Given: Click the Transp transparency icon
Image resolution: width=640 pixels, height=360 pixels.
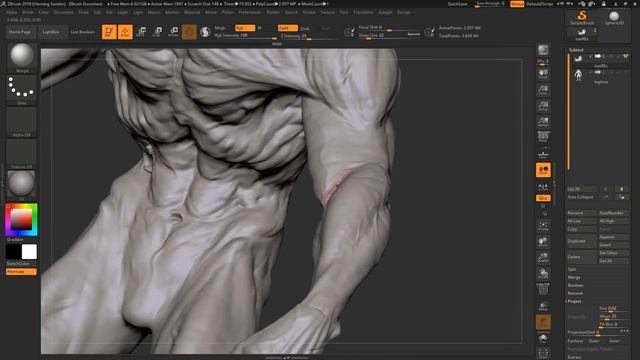Looking at the screenshot, I should click(x=543, y=306).
